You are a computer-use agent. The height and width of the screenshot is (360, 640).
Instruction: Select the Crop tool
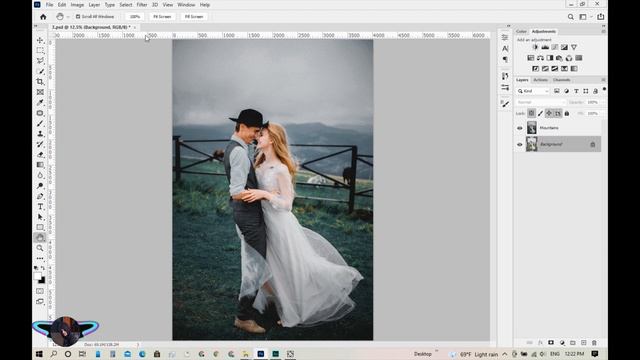(x=40, y=82)
